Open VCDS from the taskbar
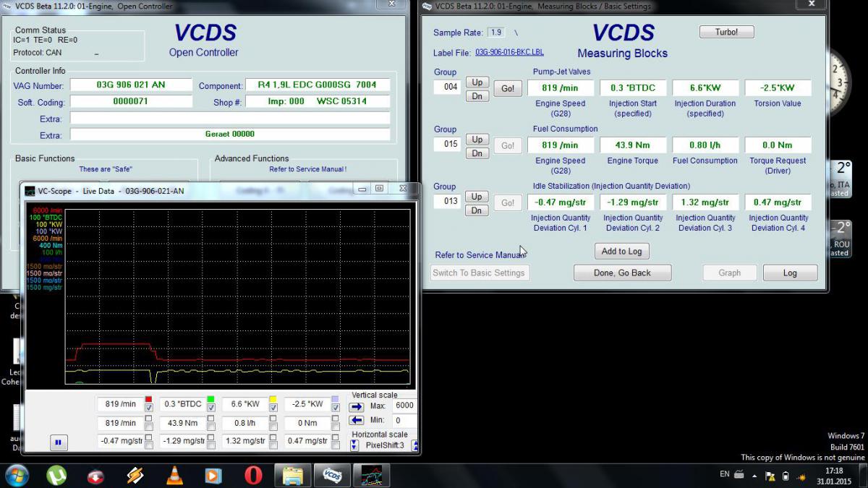The height and width of the screenshot is (488, 868). click(x=331, y=475)
